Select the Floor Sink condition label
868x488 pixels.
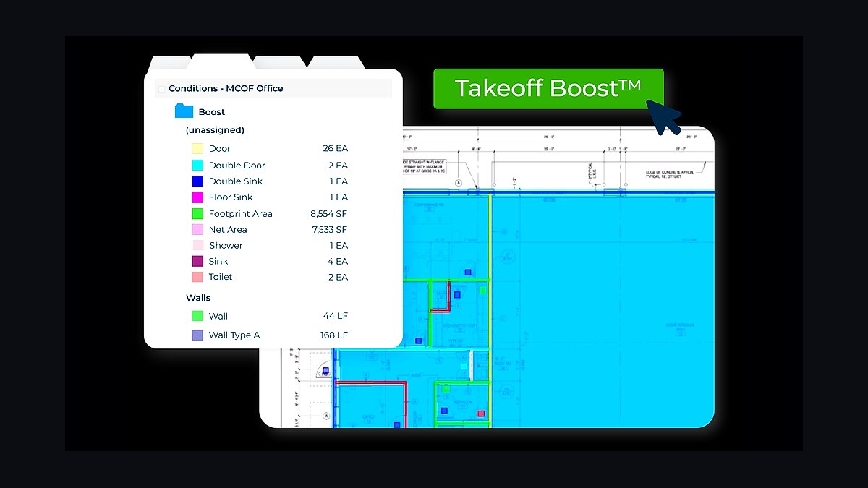[x=231, y=197]
